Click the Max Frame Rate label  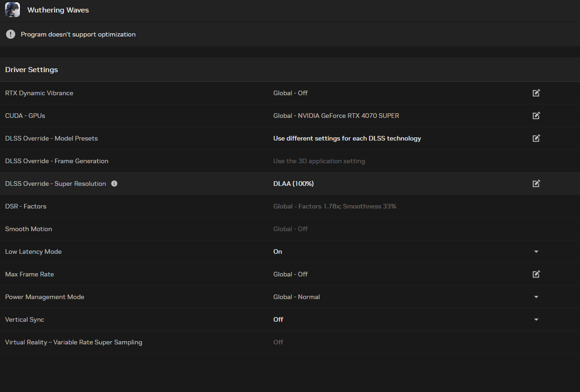(30, 274)
